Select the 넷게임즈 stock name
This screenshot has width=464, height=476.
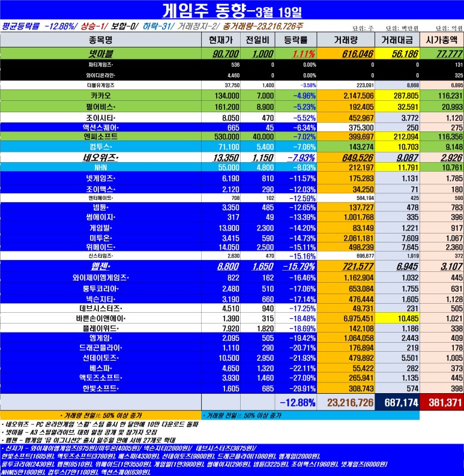click(x=100, y=178)
